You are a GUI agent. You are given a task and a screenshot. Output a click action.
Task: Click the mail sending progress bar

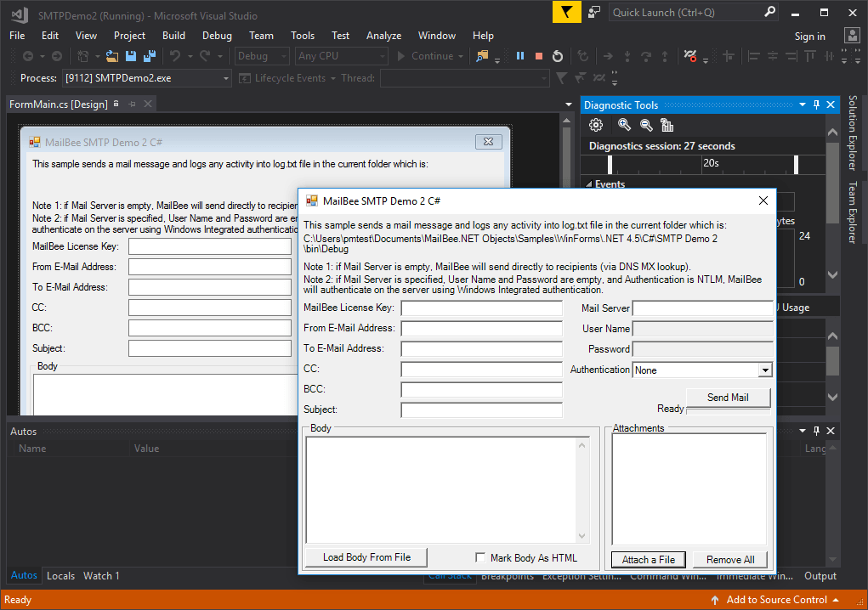pyautogui.click(x=729, y=411)
